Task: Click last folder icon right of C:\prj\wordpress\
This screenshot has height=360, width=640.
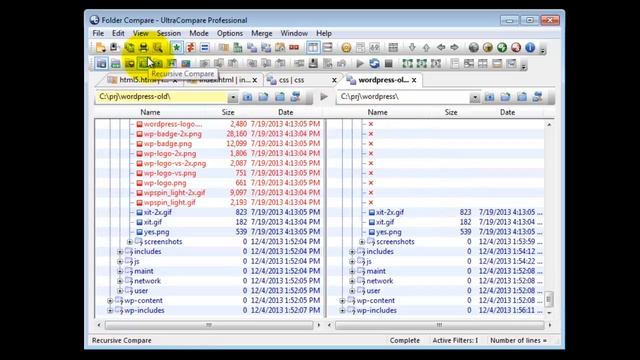Action: (x=538, y=97)
